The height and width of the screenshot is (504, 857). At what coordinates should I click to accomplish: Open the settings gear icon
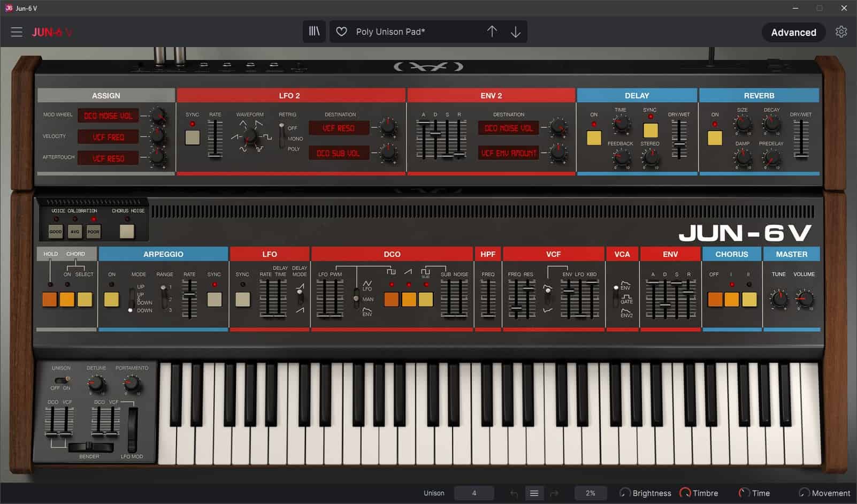click(x=841, y=32)
